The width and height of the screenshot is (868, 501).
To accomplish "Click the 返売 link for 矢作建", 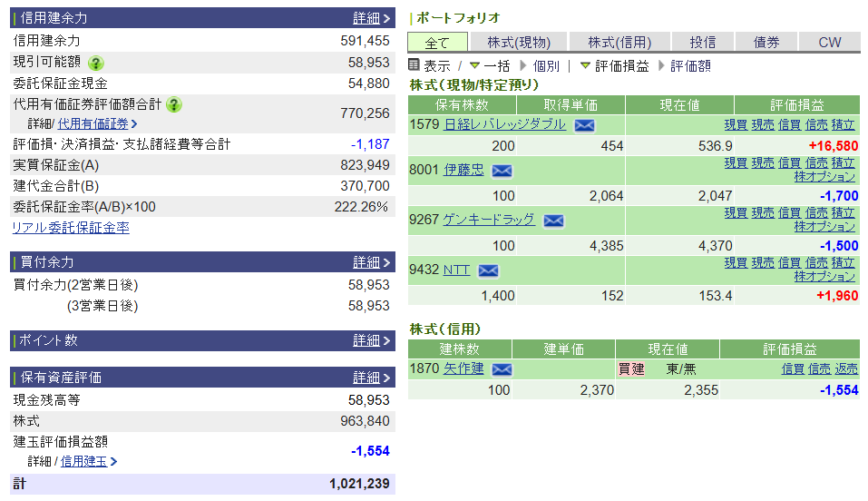I will [846, 368].
